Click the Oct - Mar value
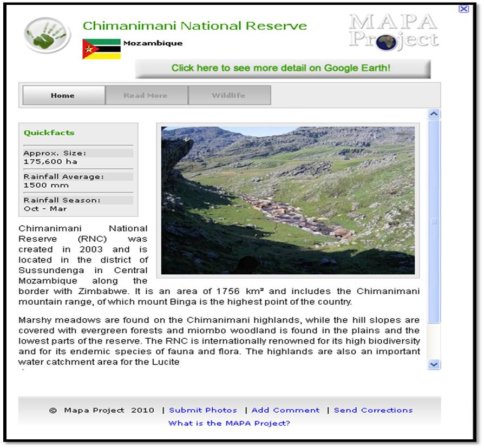Viewport: 484px width, 448px height. pyautogui.click(x=45, y=209)
